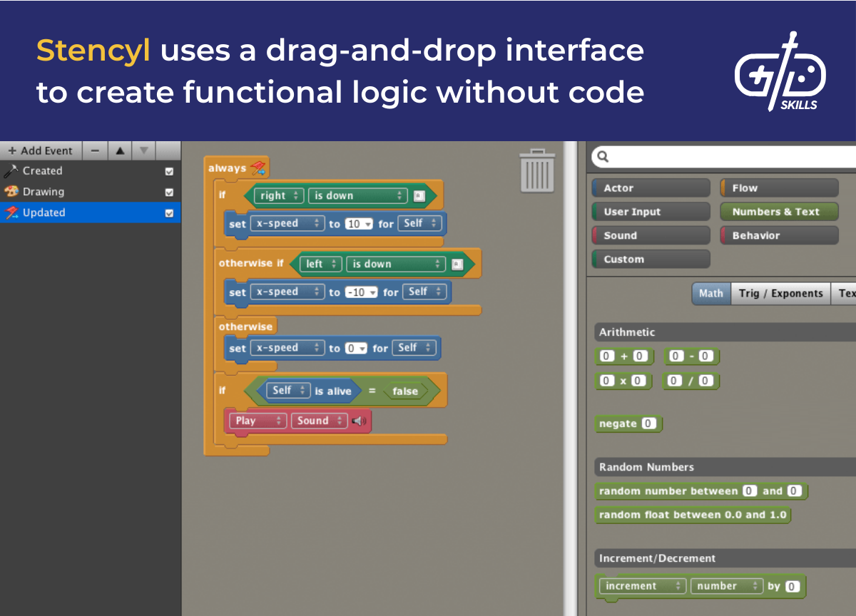Select the Math tab
Image resolution: width=856 pixels, height=616 pixels.
710,293
